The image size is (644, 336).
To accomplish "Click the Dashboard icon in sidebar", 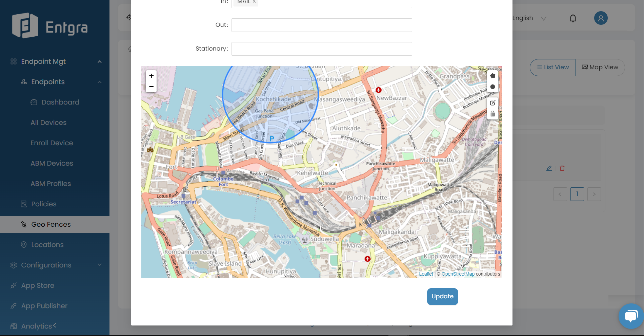I will click(x=34, y=102).
